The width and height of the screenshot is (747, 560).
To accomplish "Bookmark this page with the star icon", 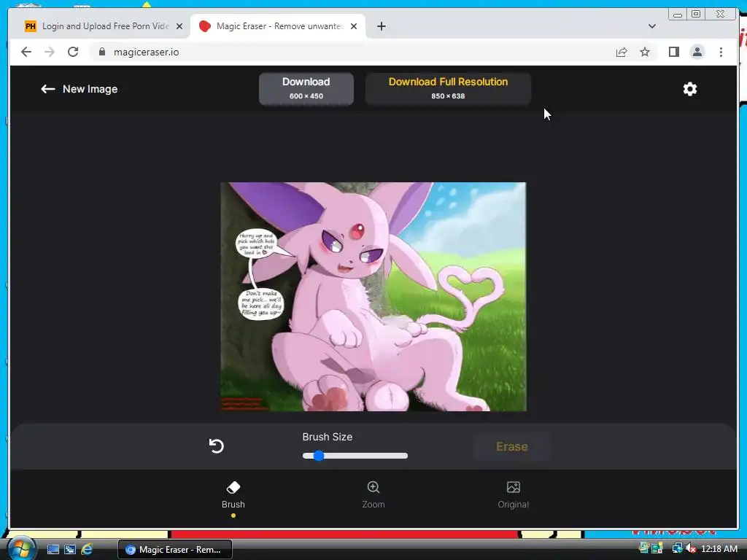I will pos(645,52).
